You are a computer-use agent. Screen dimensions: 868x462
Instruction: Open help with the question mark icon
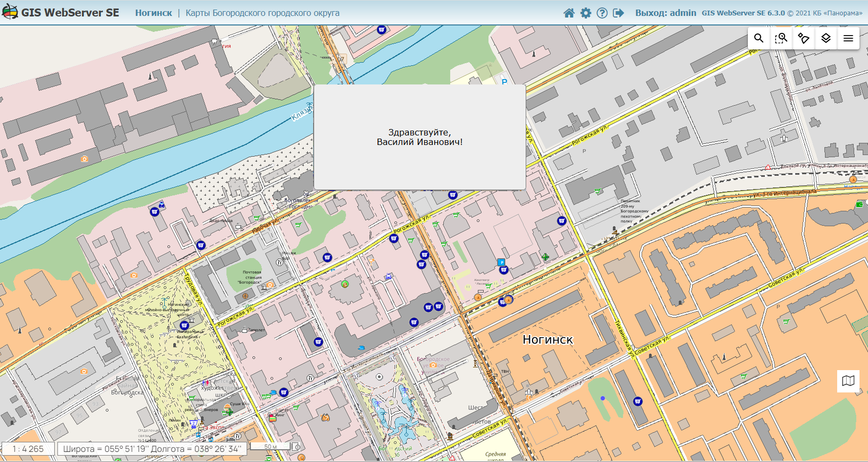602,13
